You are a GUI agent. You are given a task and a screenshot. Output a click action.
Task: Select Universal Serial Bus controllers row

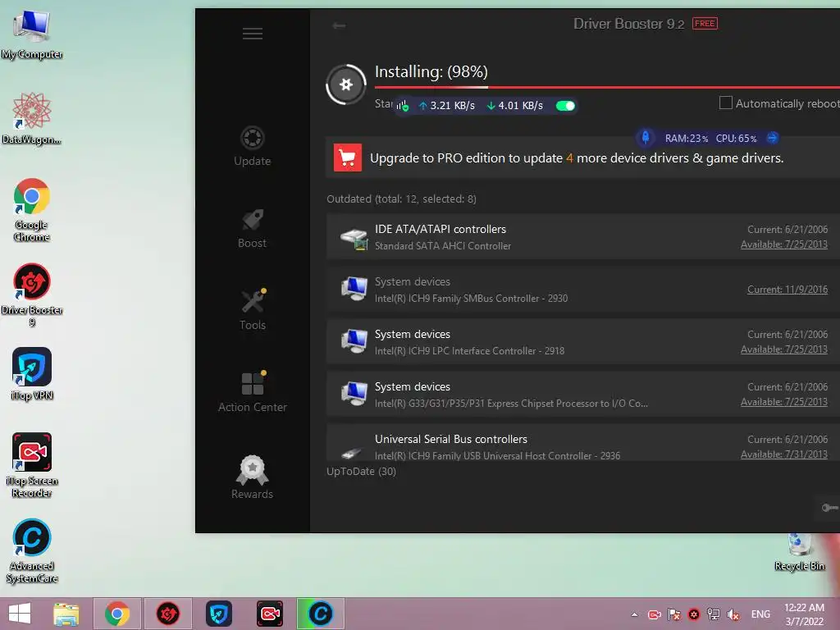coord(583,442)
